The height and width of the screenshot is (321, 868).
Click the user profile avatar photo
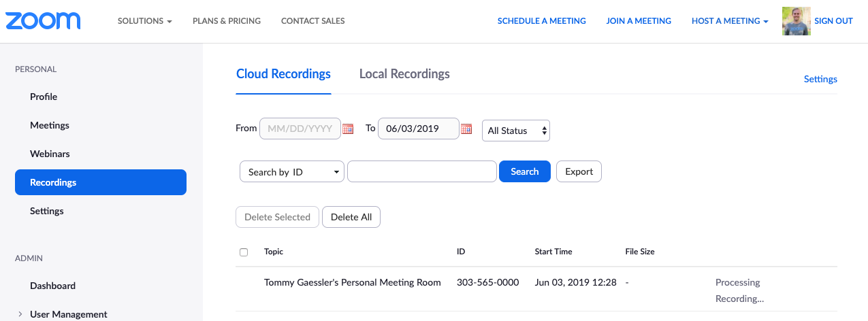click(796, 21)
